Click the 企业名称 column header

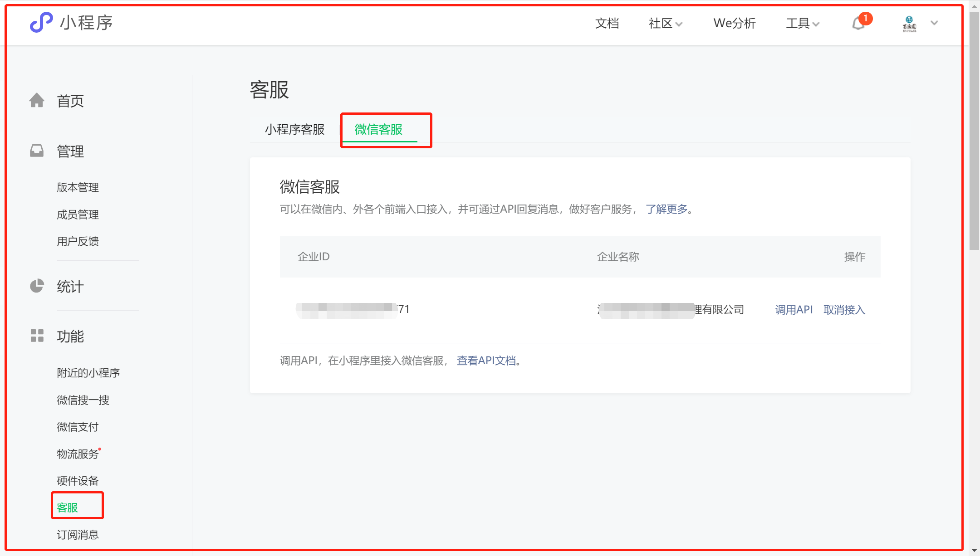pos(618,257)
